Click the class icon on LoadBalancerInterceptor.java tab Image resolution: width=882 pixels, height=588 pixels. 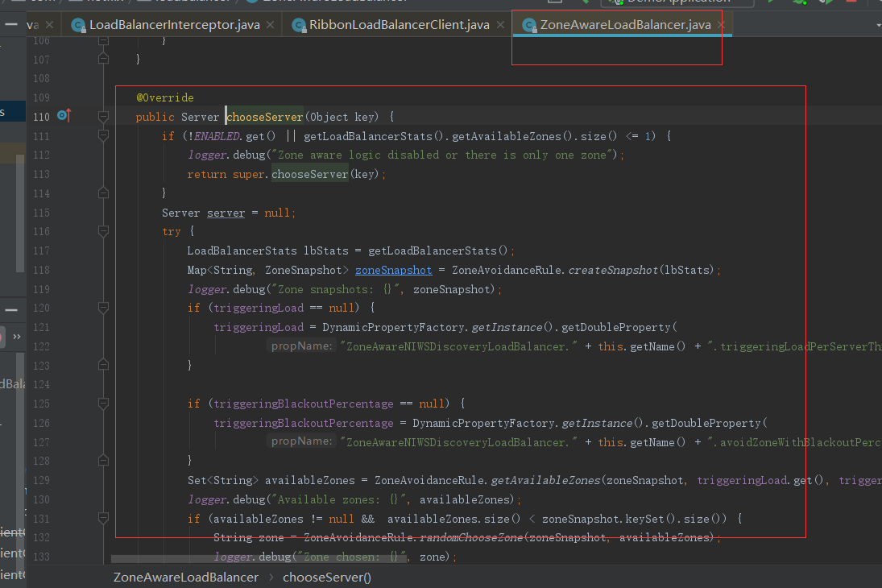[x=78, y=25]
